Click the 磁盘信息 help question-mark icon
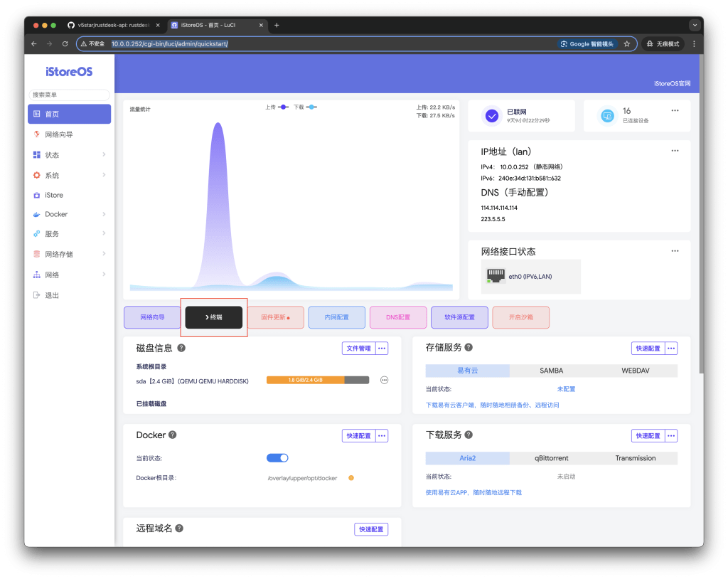728x579 pixels. pos(181,348)
